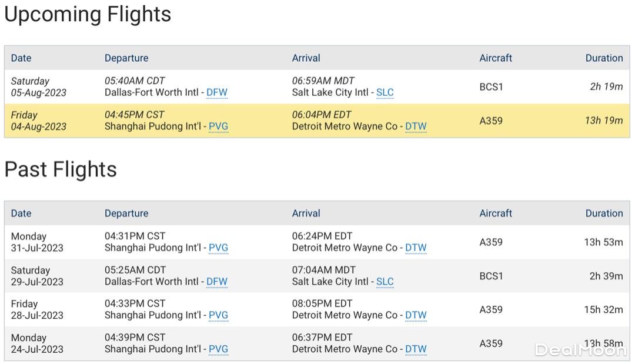Open SLC airport link for 05-Aug-2023 flight
This screenshot has height=364, width=635.
pyautogui.click(x=385, y=93)
